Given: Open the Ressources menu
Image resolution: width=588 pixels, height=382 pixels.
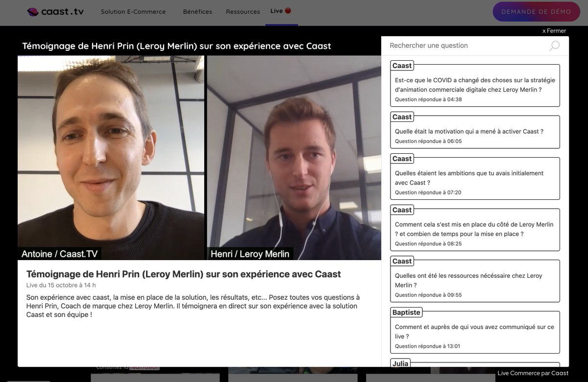Looking at the screenshot, I should (x=243, y=12).
